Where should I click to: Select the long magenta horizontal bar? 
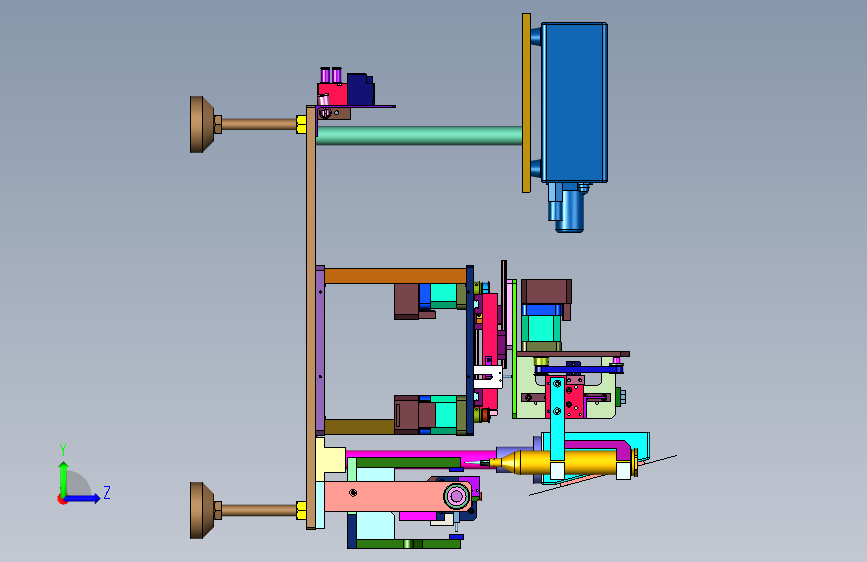[420, 454]
